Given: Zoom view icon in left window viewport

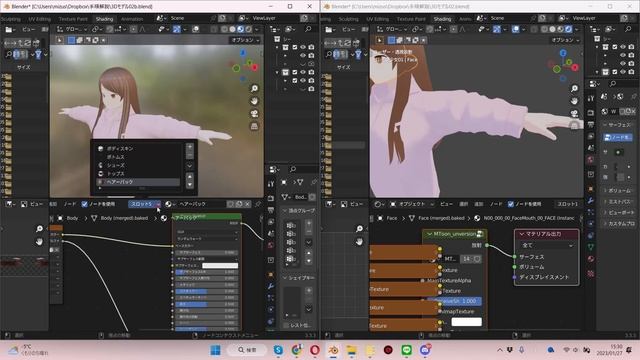Looking at the screenshot, I should coord(254,88).
